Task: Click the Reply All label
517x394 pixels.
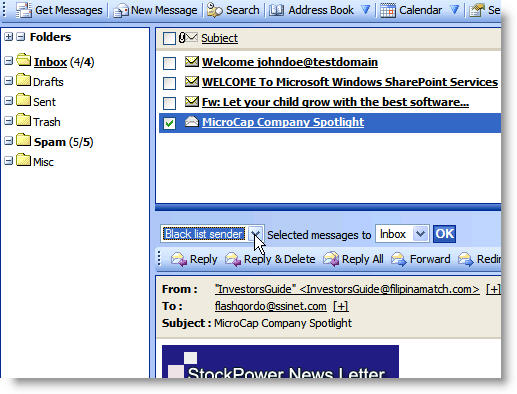Action: point(363,259)
